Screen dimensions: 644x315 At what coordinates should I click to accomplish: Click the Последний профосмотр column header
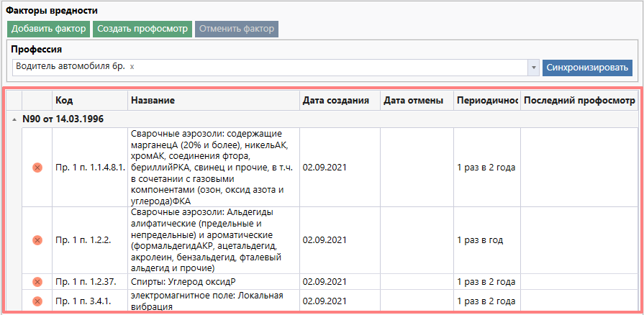click(x=579, y=100)
